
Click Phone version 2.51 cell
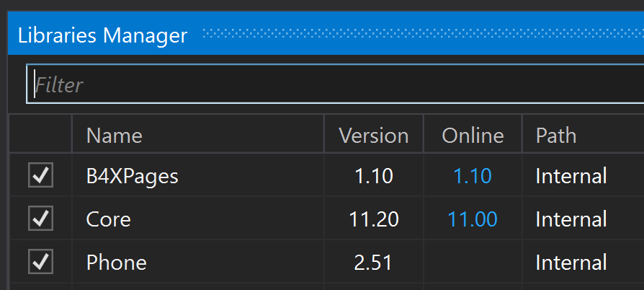click(x=373, y=262)
